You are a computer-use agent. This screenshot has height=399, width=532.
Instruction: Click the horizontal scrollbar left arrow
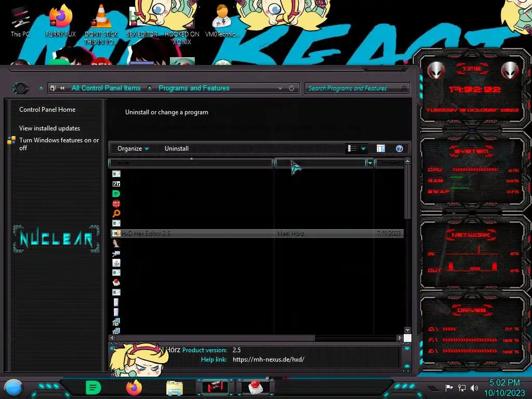tap(112, 338)
